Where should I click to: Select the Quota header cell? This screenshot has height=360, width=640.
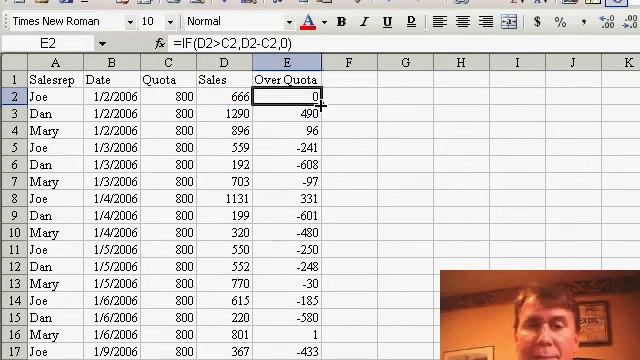(168, 80)
